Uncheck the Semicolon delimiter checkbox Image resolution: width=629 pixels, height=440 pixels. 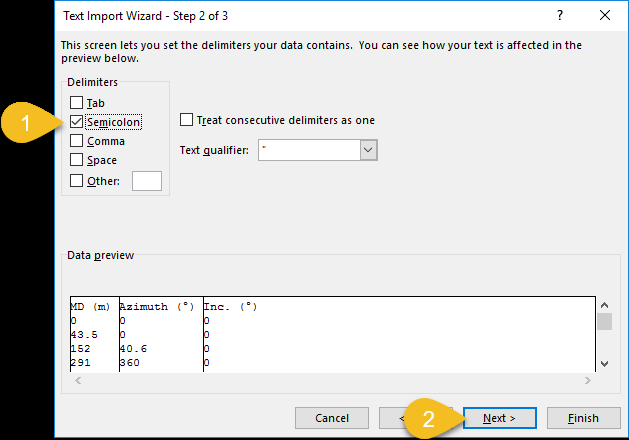tap(77, 122)
